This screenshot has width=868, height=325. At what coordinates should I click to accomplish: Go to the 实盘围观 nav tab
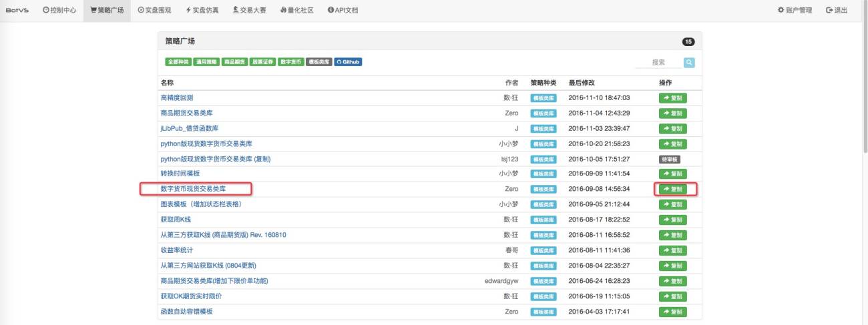pyautogui.click(x=154, y=11)
